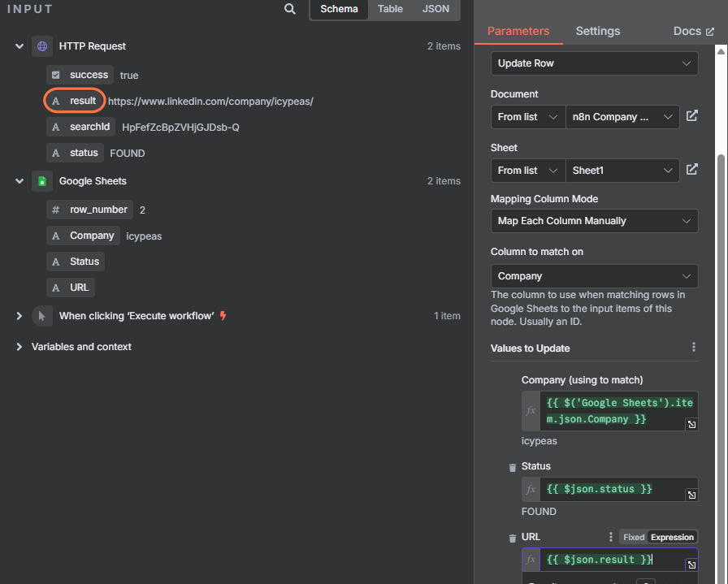
Task: Click the fx icon of URL field
Action: coord(531,560)
